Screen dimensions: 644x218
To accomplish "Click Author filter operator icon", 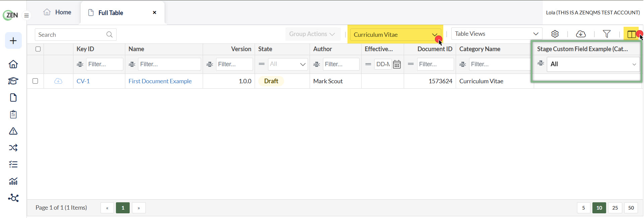I will tap(317, 64).
